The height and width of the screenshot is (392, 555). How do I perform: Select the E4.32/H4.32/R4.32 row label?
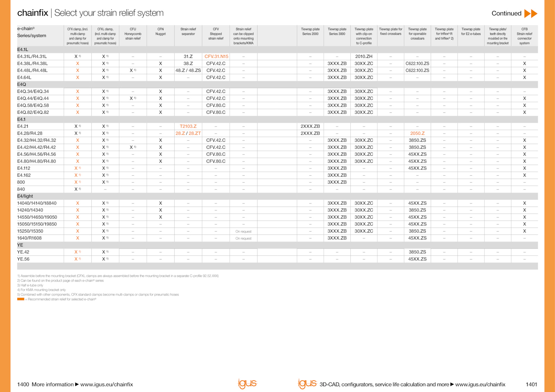[x=37, y=140]
